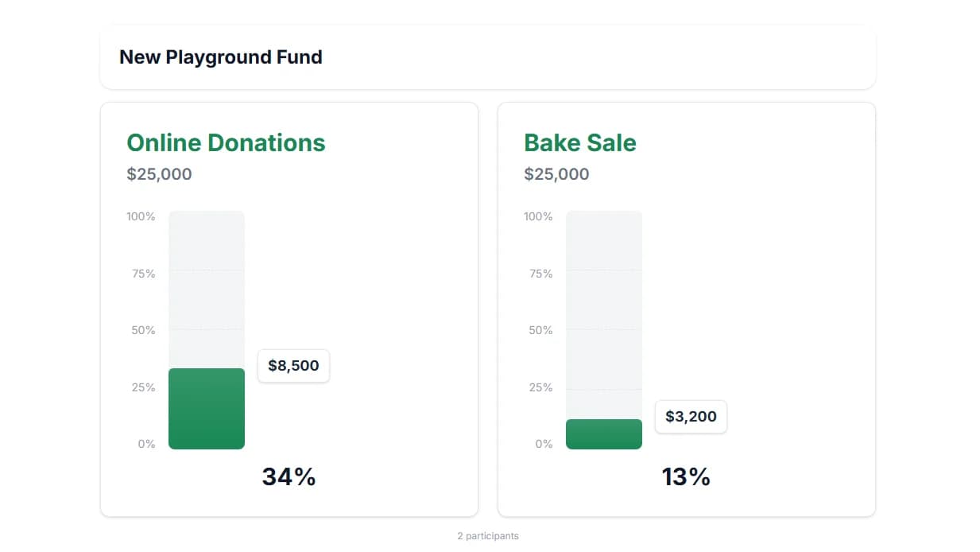Click the 13% progress label

[686, 476]
